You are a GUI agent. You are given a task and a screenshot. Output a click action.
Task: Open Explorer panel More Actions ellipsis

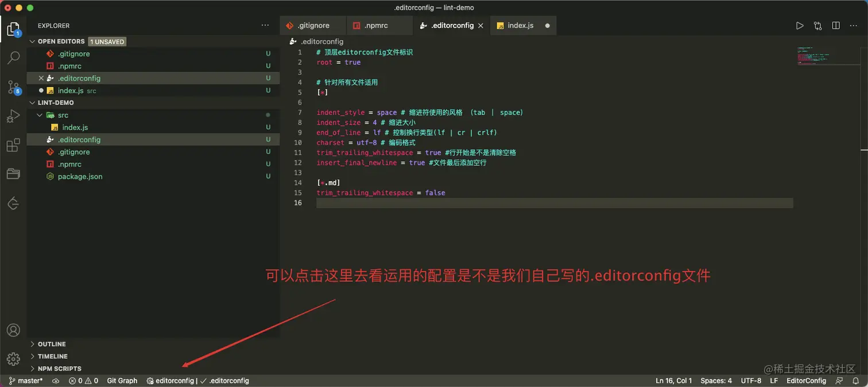265,25
